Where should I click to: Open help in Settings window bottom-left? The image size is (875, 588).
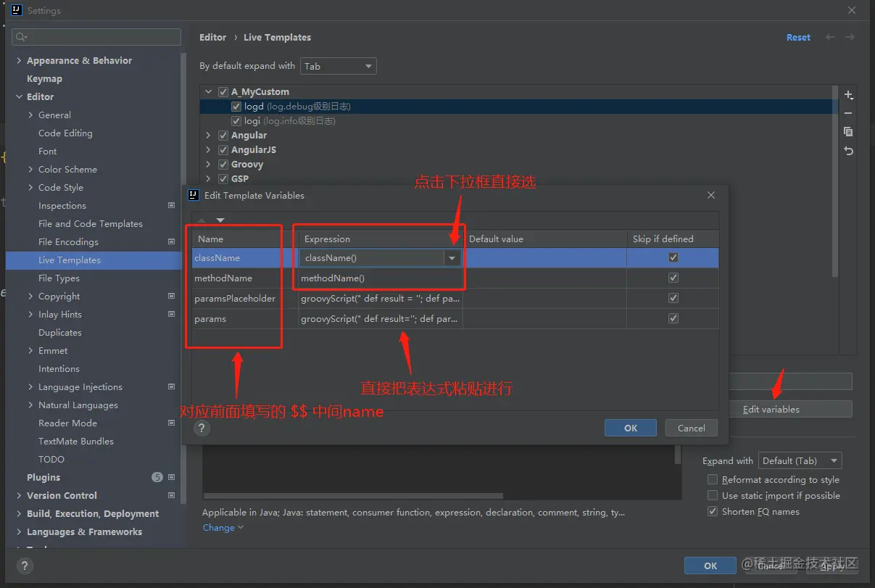click(x=25, y=567)
